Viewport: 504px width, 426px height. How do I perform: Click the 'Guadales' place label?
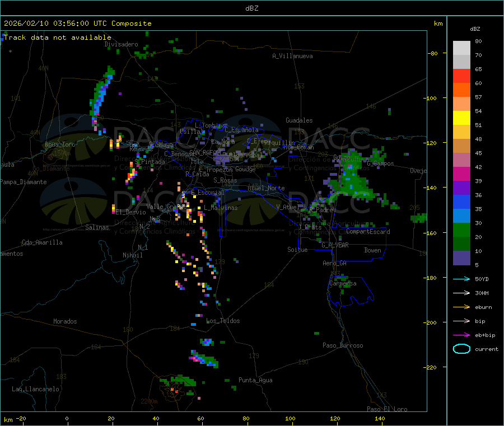pyautogui.click(x=299, y=120)
